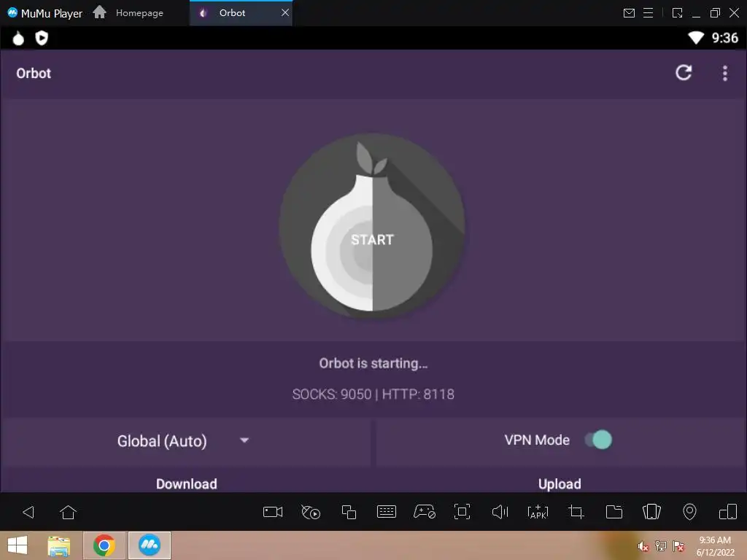
Task: Click the refresh identity icon in Orbot
Action: point(684,73)
